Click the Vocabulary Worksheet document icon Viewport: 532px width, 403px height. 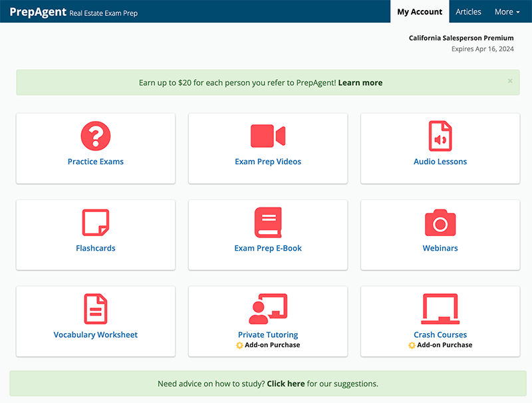point(96,309)
